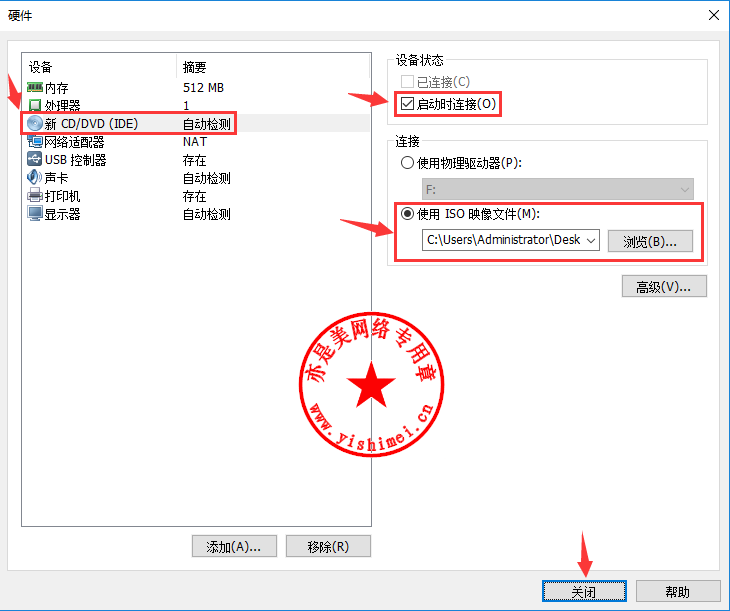
Task: Choose 使用物理驱动器(P) radio option
Action: [x=407, y=163]
